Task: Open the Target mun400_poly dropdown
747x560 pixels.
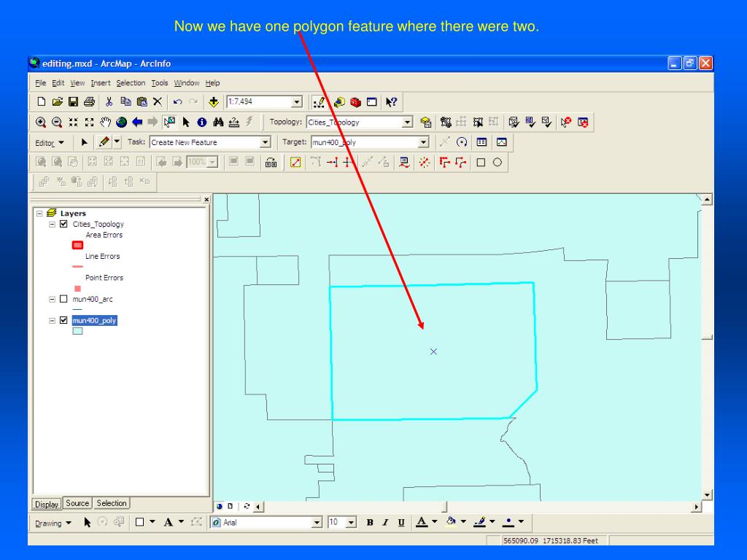Action: coord(424,142)
